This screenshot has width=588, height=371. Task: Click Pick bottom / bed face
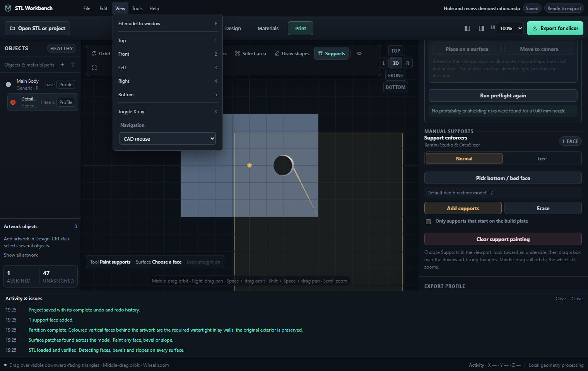(503, 178)
